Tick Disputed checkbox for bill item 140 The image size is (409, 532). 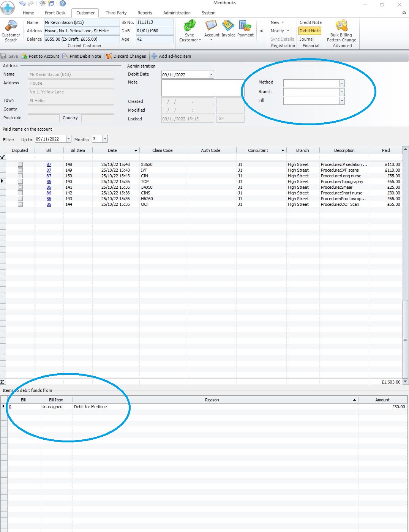click(x=21, y=182)
